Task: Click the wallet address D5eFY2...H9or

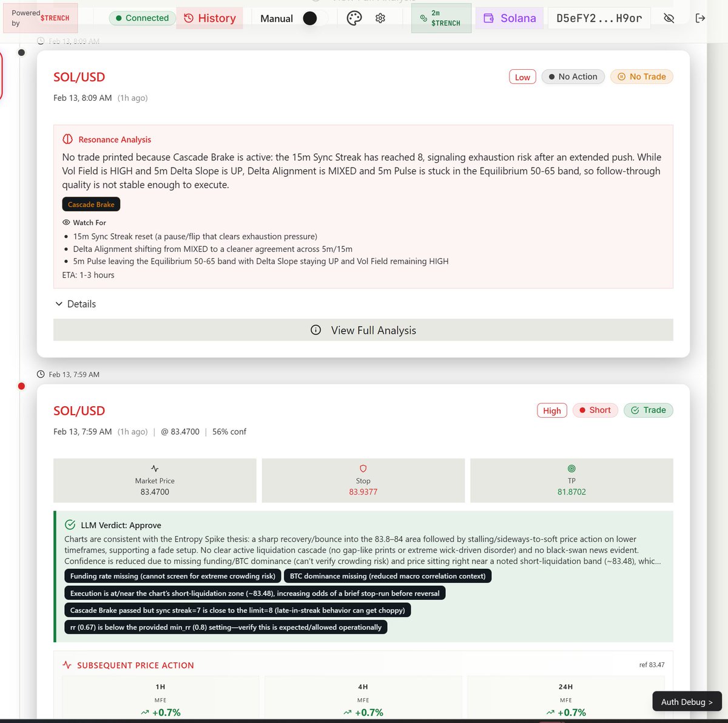Action: pyautogui.click(x=599, y=18)
